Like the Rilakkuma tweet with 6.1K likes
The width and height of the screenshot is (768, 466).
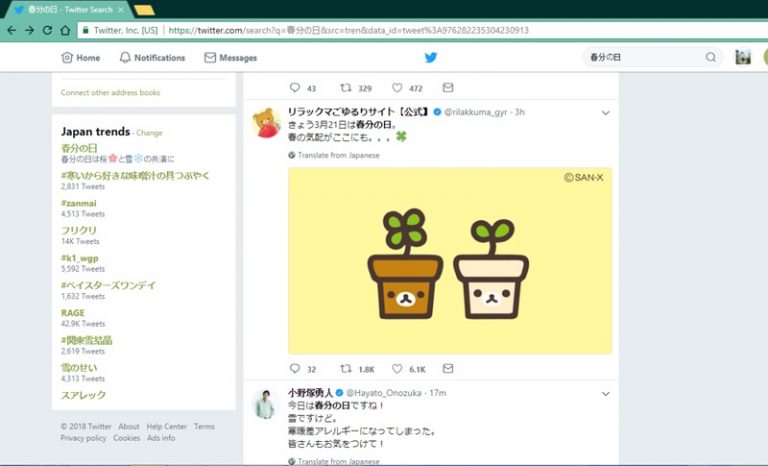pos(397,368)
